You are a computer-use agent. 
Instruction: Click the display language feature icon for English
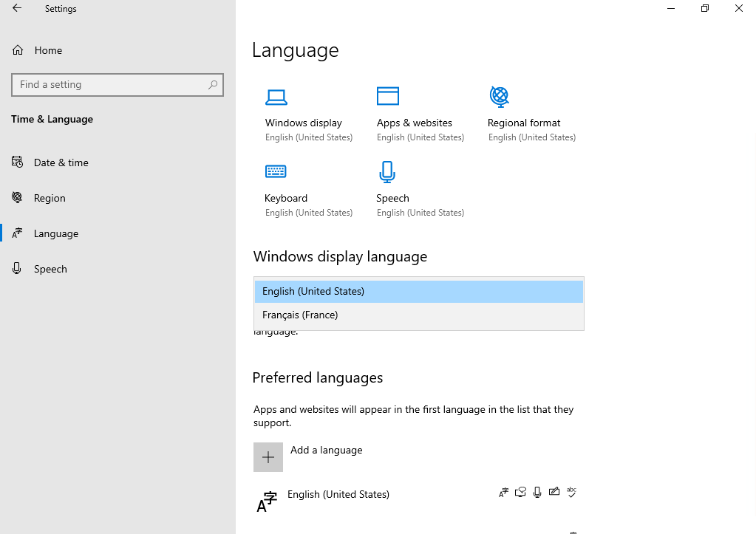tap(503, 492)
